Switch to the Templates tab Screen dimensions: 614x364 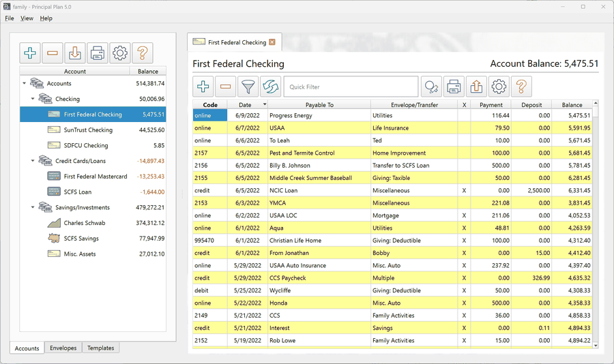101,348
